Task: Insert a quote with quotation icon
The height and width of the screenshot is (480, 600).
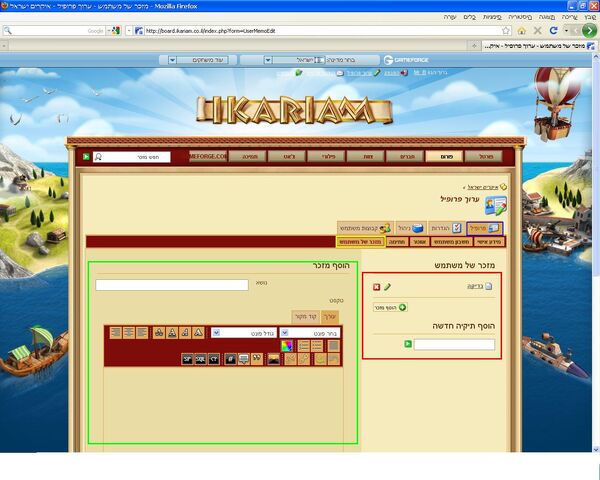Action: [257, 359]
